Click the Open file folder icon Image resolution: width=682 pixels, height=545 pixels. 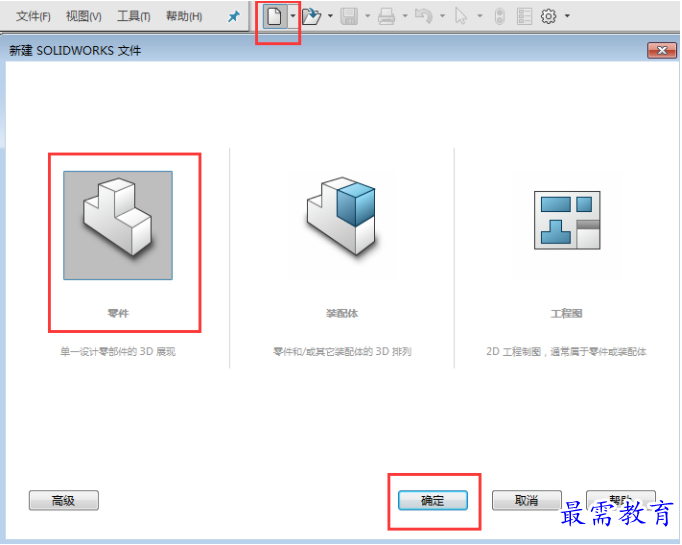[311, 17]
